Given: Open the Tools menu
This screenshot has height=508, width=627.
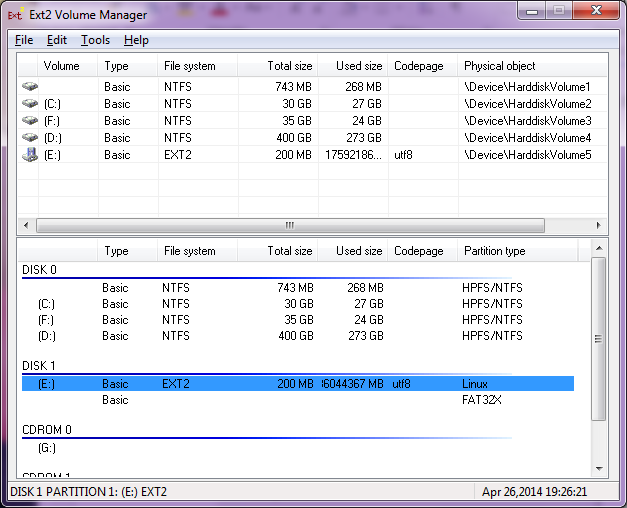Looking at the screenshot, I should [x=95, y=40].
